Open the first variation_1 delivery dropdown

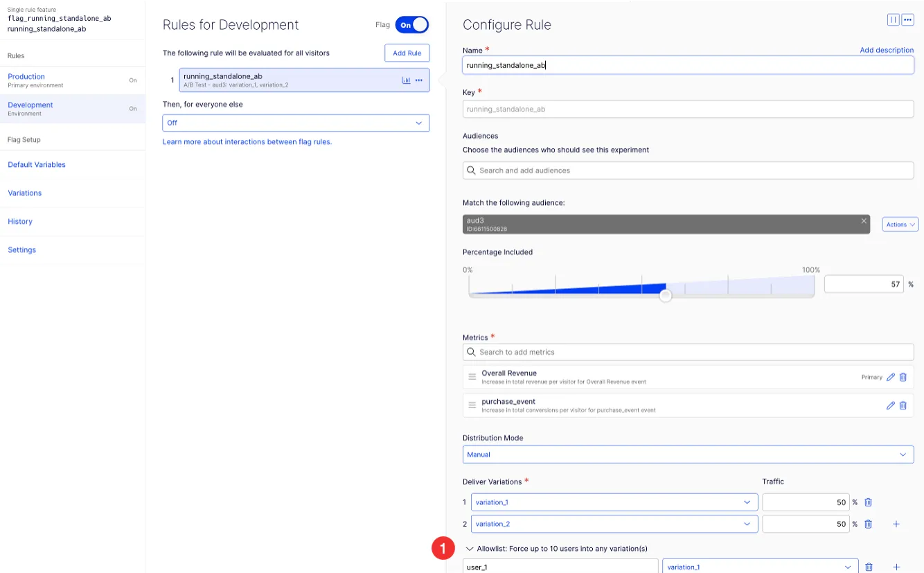click(614, 502)
